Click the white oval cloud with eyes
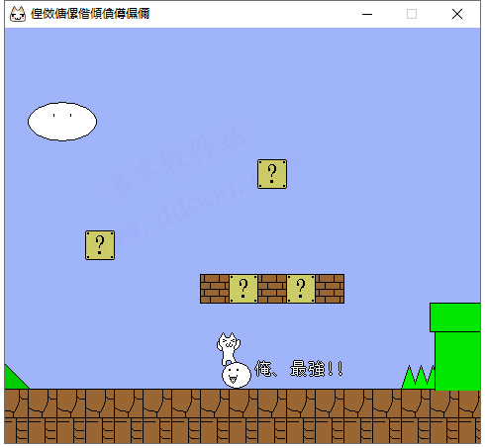 coord(62,122)
